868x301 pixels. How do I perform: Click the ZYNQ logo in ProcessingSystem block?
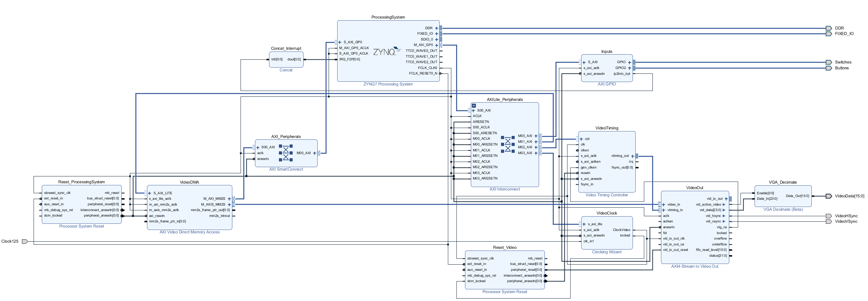[386, 52]
